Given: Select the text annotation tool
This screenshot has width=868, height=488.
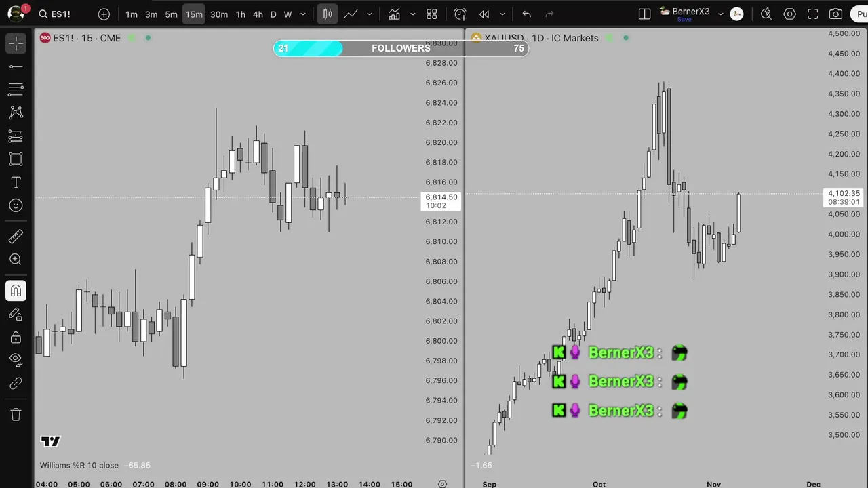Looking at the screenshot, I should coord(16,182).
